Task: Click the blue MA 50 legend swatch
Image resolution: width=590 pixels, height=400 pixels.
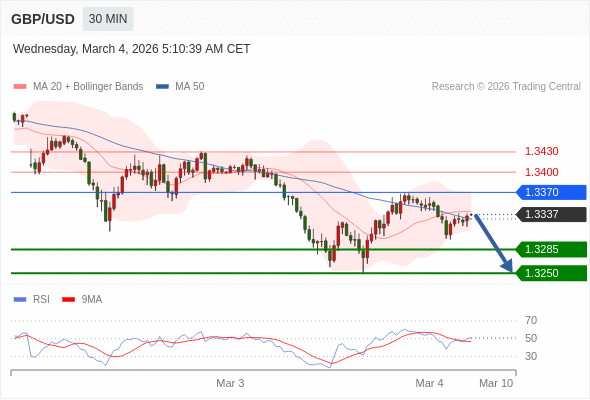Action: [x=162, y=87]
